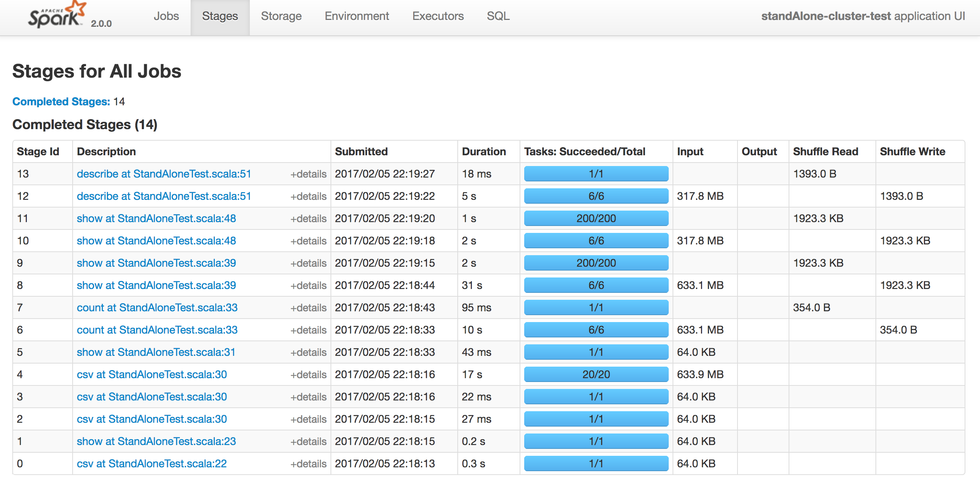Expand +details for stage 10
Viewport: 980px width, 485px height.
[x=308, y=241]
